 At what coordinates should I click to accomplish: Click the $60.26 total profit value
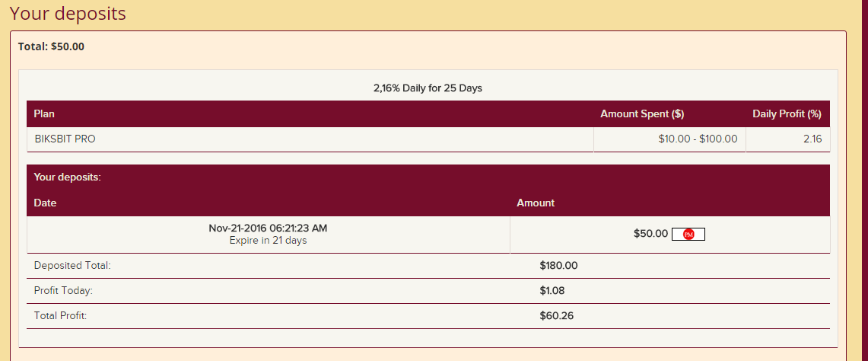pos(555,315)
